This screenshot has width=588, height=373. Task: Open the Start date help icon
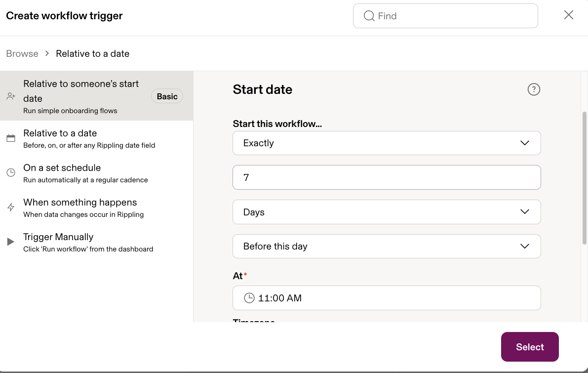[x=534, y=89]
